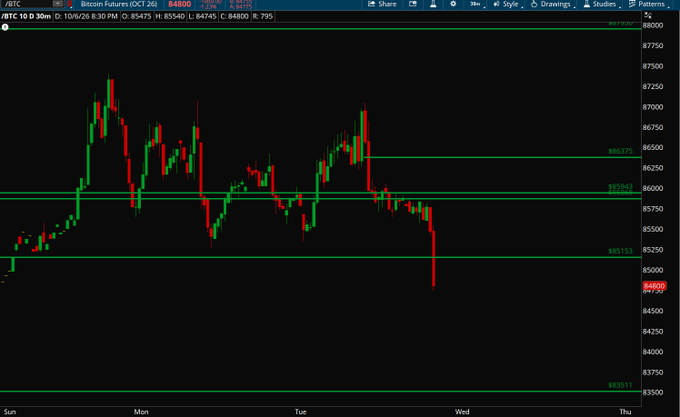
Task: Click the "O: 85475" open value
Action: click(136, 16)
